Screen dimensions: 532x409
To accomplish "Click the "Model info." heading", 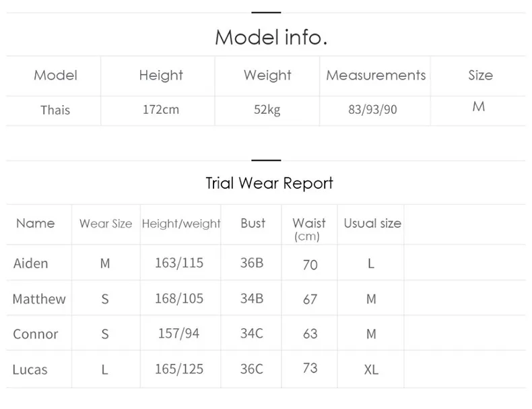I will [x=271, y=36].
